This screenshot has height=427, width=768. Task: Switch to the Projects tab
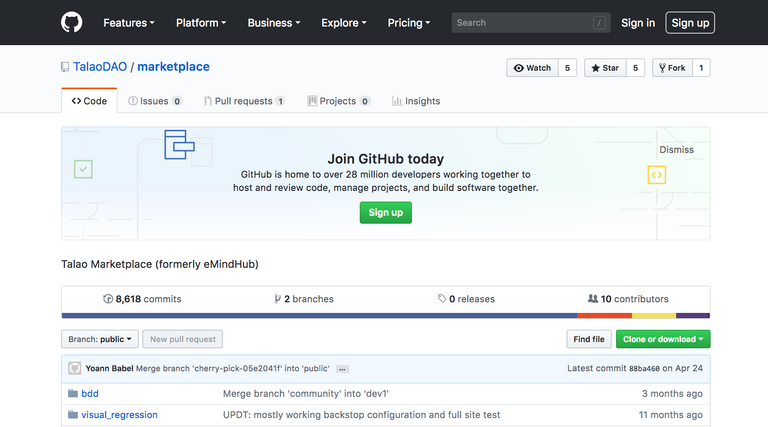338,101
